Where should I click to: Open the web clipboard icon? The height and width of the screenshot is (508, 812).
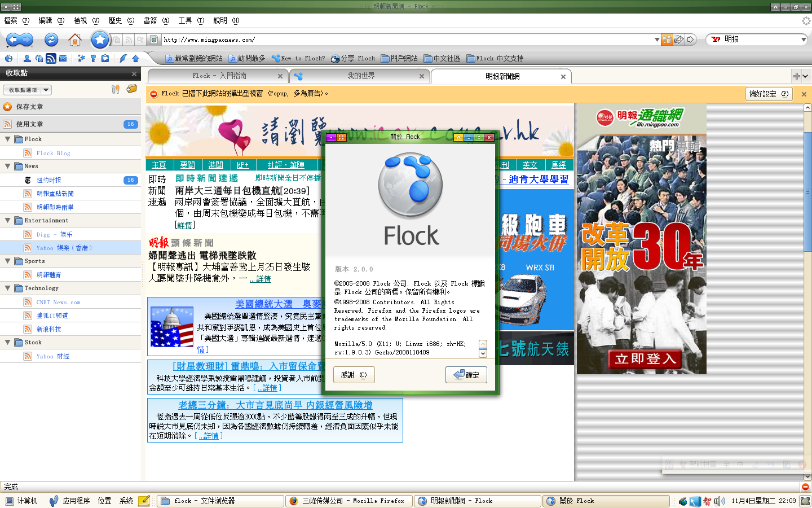coord(105,58)
